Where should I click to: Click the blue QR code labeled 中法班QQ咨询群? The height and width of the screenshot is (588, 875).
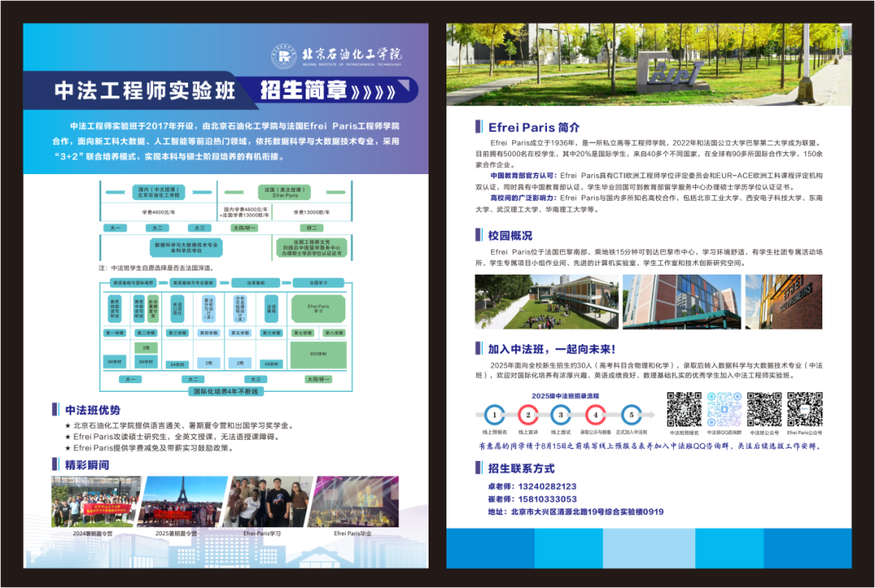pos(724,410)
